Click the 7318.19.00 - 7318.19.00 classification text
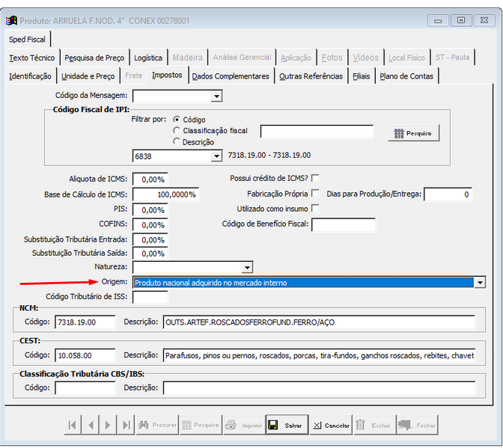The height and width of the screenshot is (448, 503). point(269,155)
